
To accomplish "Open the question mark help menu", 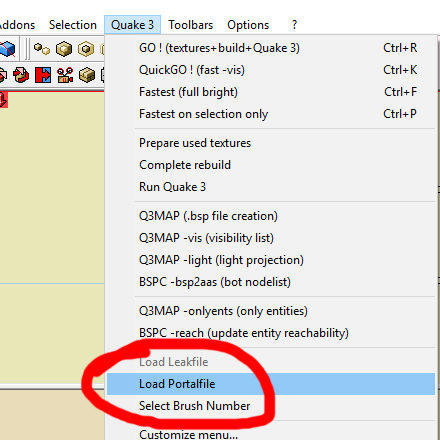I will [294, 25].
